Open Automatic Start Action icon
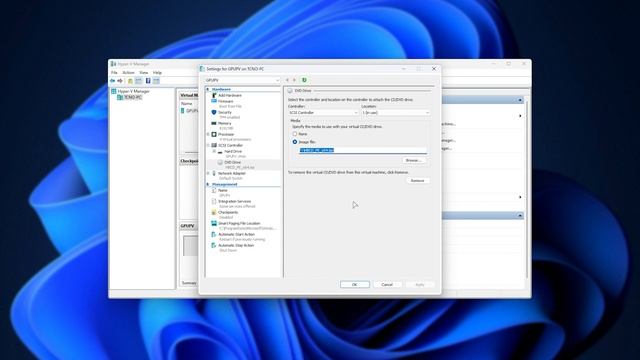The image size is (640, 360). pos(214,234)
